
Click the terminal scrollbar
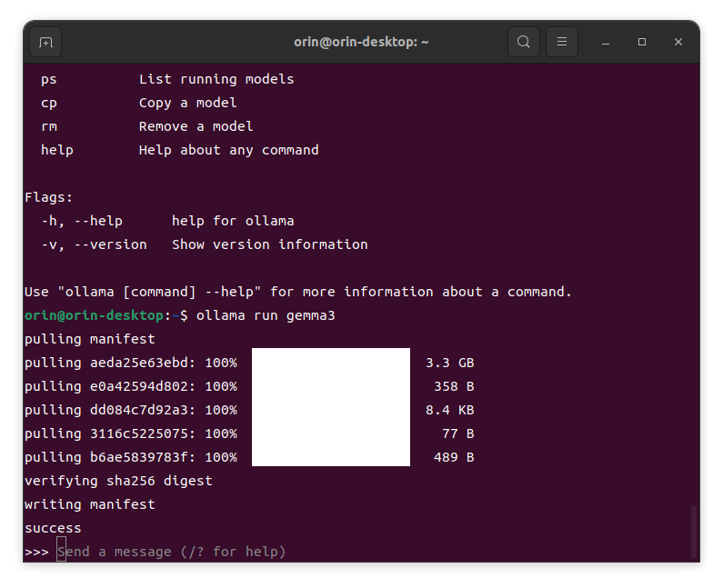click(x=694, y=533)
